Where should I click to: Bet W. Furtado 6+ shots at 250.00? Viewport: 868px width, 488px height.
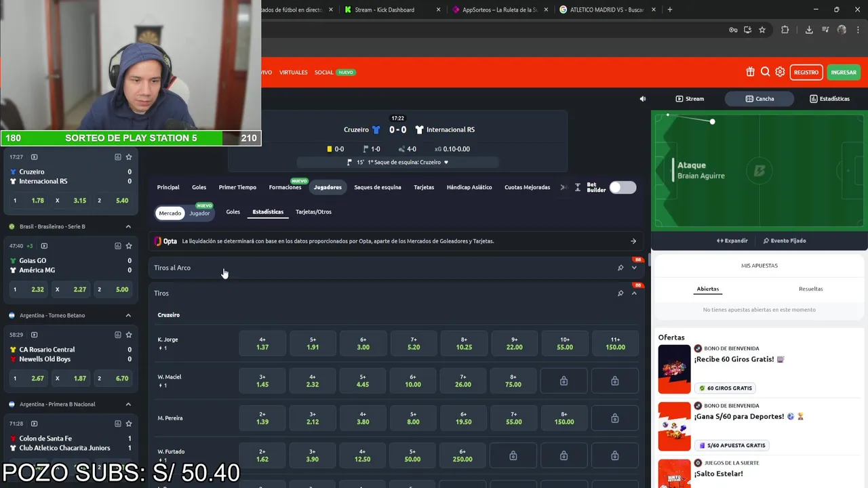[x=463, y=455]
